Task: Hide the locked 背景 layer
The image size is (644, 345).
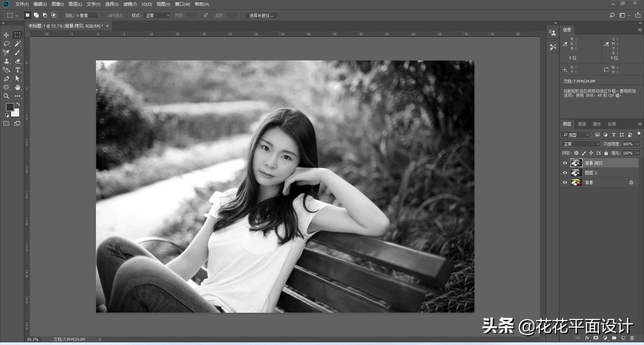Action: (x=565, y=183)
